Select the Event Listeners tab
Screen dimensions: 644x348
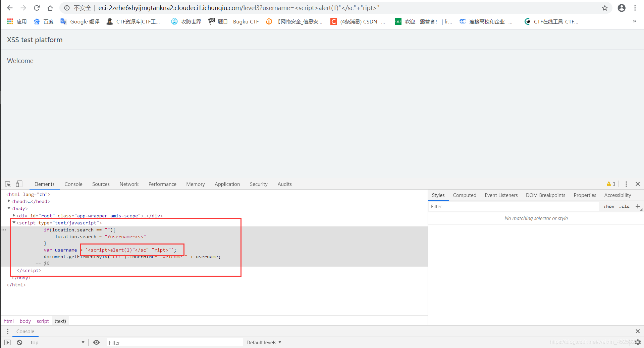tap(501, 195)
